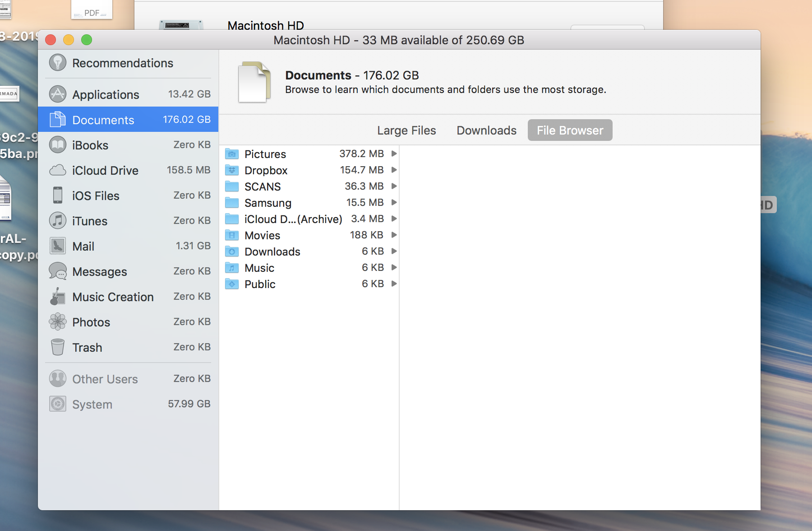812x531 pixels.
Task: Click the iTunes label in sidebar
Action: click(x=90, y=221)
